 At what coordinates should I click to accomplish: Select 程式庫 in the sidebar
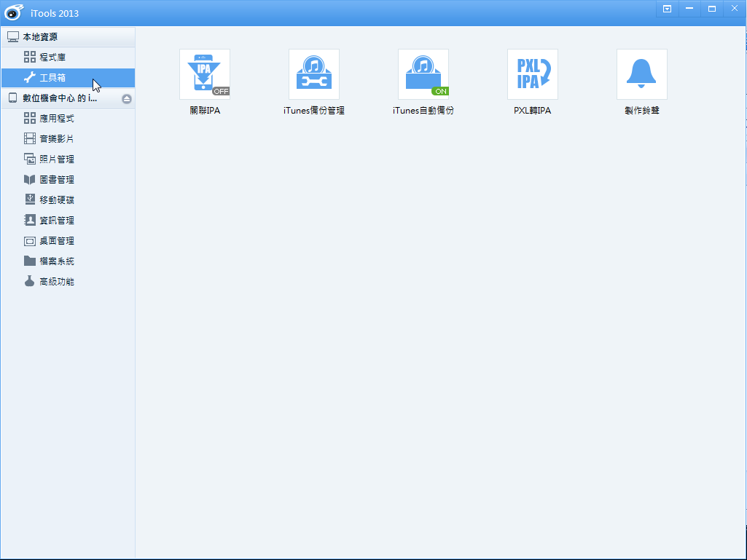click(x=68, y=57)
